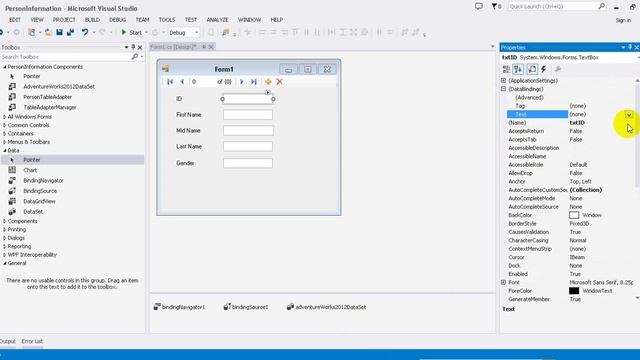Select TableAdapterManager in the Toolbox

pos(50,107)
